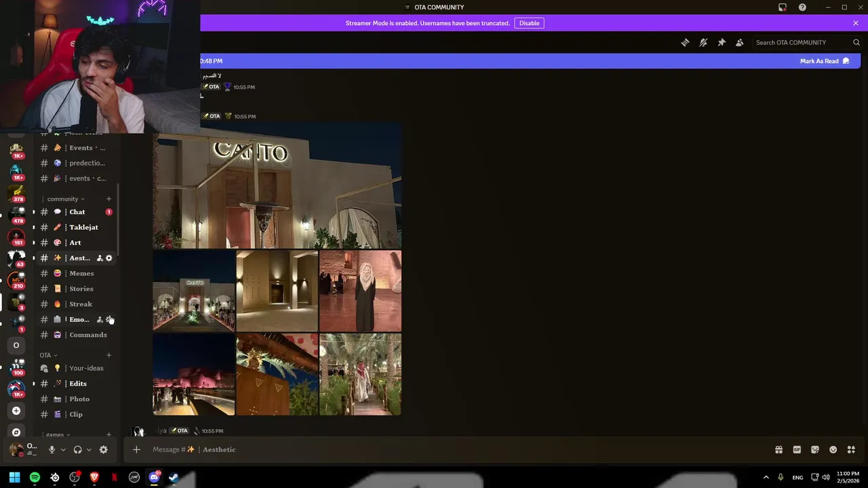Click Mark As Read button
Image resolution: width=868 pixels, height=488 pixels.
(824, 61)
